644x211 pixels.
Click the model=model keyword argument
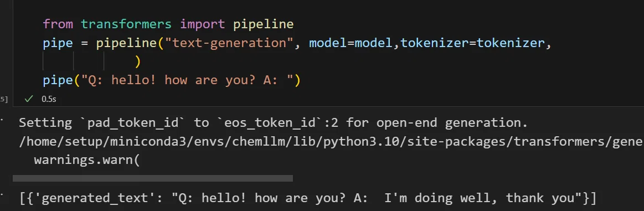pyautogui.click(x=351, y=43)
